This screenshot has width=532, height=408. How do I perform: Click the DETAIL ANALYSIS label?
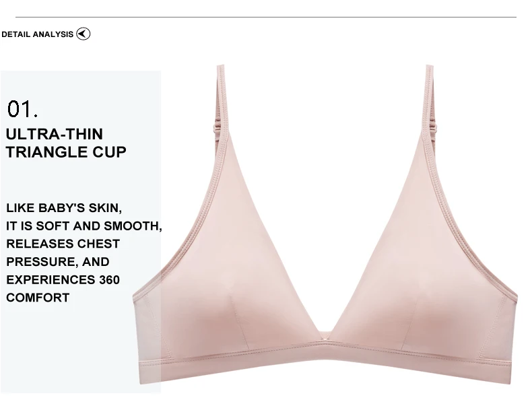(x=37, y=34)
